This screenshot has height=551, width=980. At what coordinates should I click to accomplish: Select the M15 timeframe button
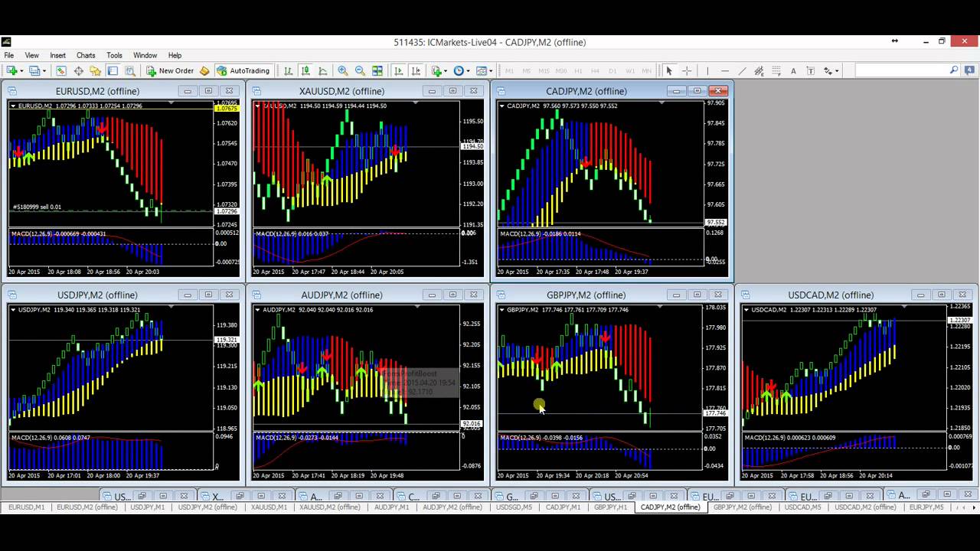tap(544, 70)
